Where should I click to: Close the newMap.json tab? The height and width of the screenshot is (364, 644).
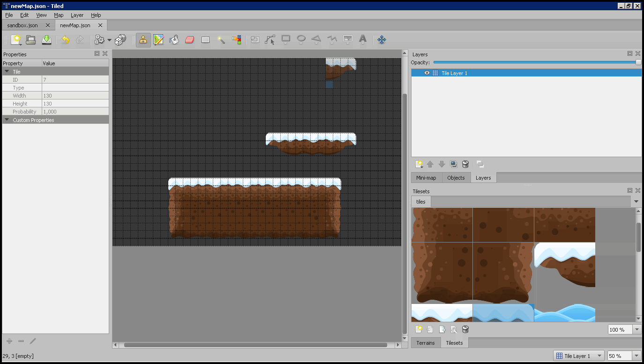(x=100, y=25)
